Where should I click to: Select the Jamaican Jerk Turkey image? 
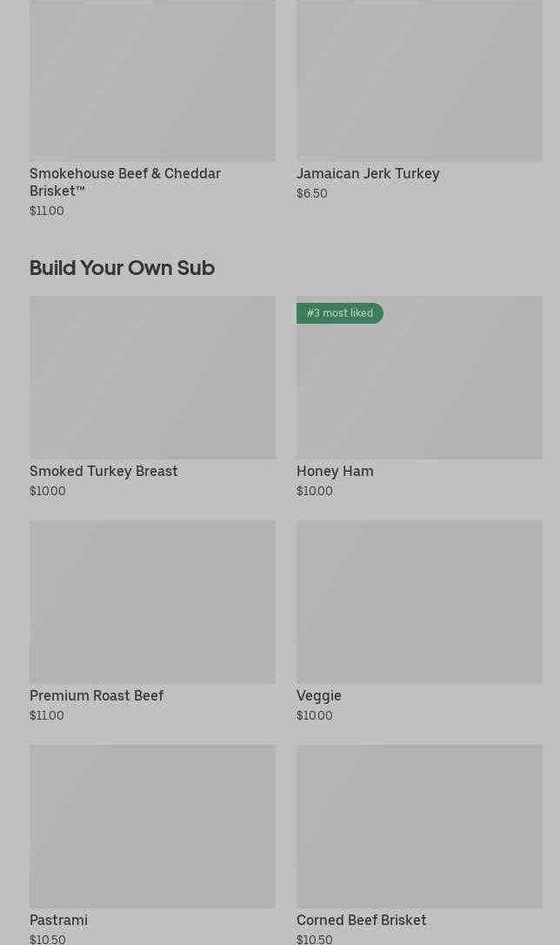pyautogui.click(x=419, y=80)
